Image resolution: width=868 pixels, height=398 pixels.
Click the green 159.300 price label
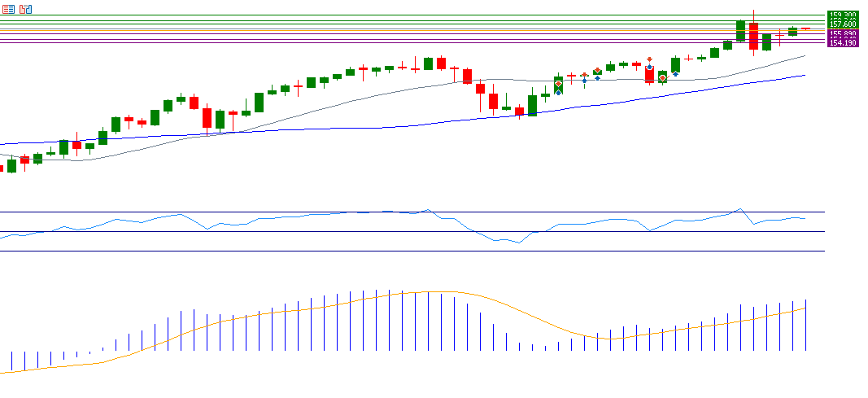pyautogui.click(x=842, y=15)
